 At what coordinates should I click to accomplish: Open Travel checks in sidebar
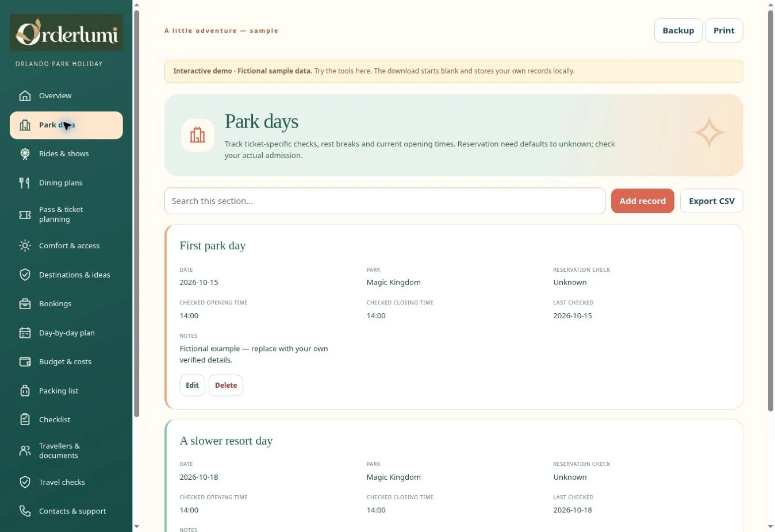coord(66,482)
